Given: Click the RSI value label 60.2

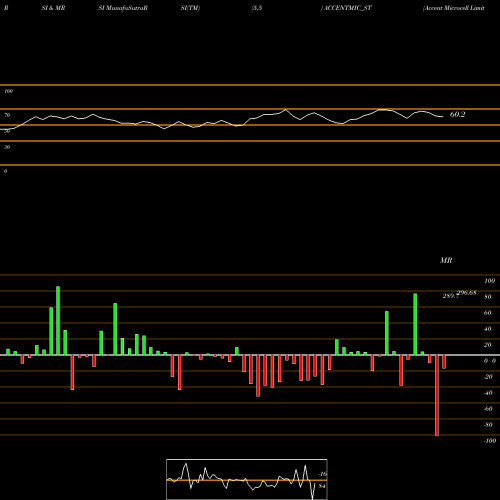Looking at the screenshot, I should (x=457, y=115).
